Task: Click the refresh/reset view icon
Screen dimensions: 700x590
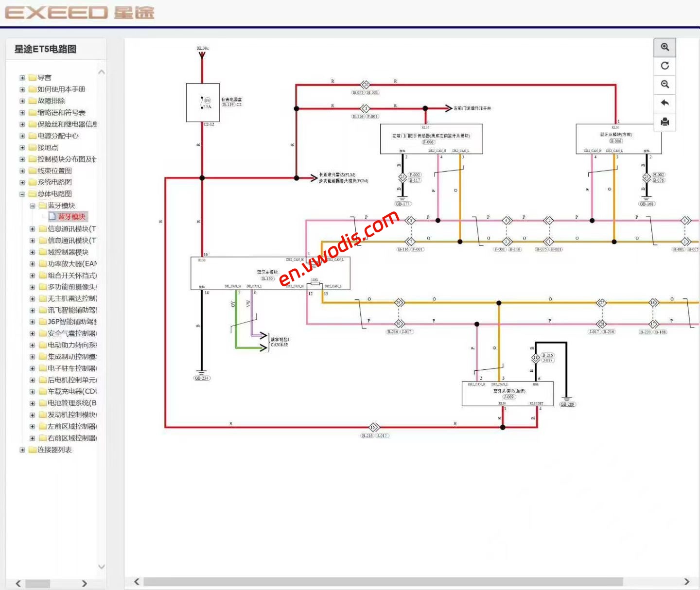Action: click(665, 65)
